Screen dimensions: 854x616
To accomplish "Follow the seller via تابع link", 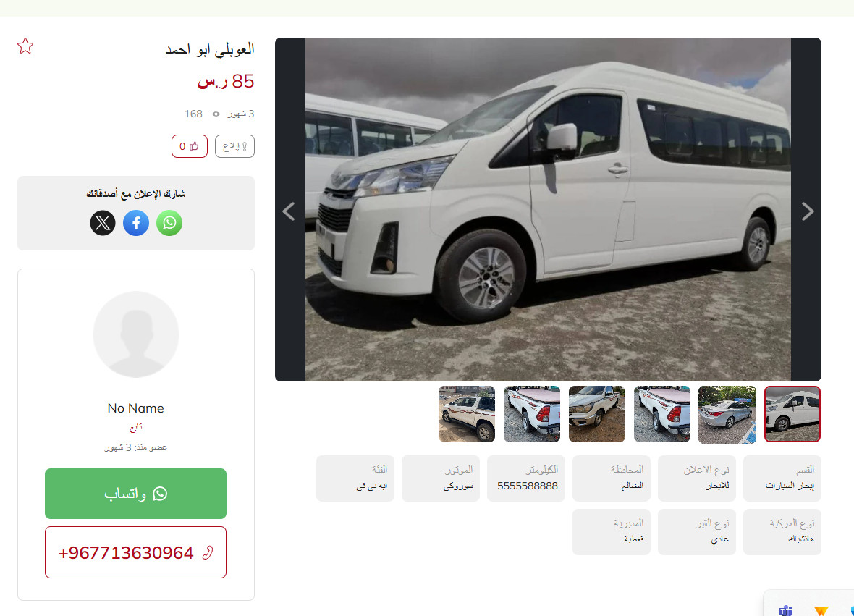I will click(135, 428).
